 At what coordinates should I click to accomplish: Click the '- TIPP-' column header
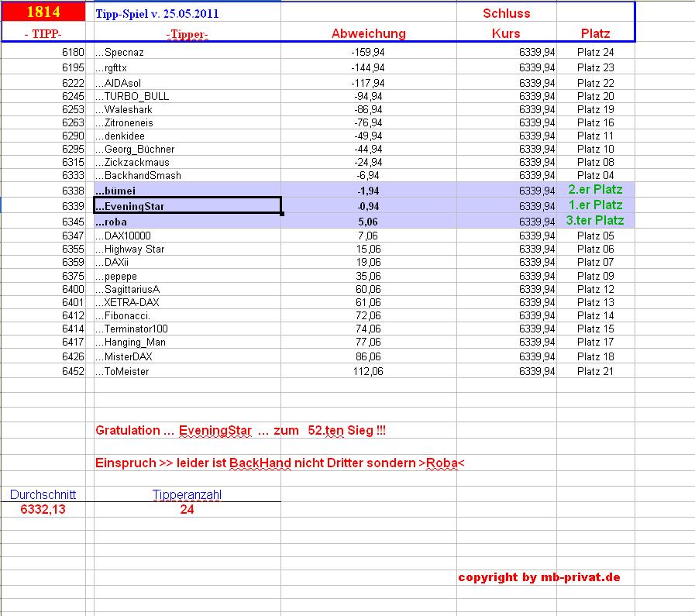pyautogui.click(x=43, y=33)
